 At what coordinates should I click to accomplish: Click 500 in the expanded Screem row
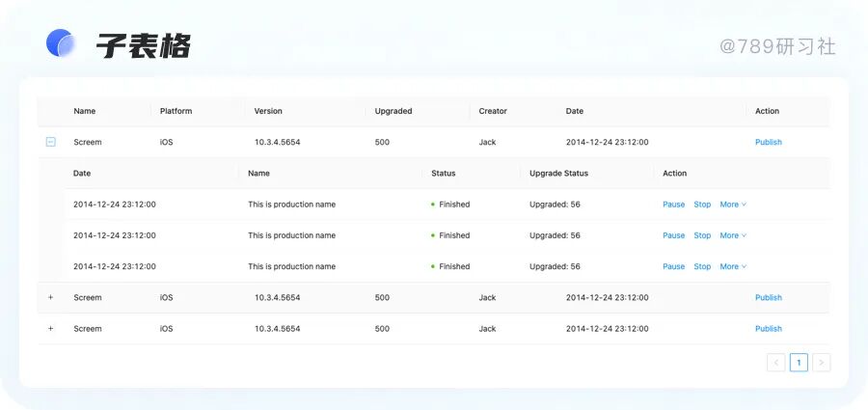(382, 143)
